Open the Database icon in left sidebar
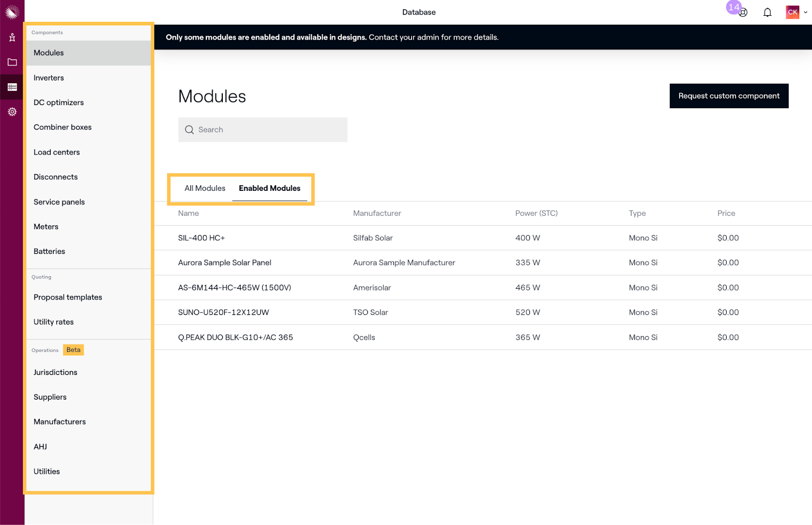This screenshot has width=812, height=525. [x=12, y=86]
